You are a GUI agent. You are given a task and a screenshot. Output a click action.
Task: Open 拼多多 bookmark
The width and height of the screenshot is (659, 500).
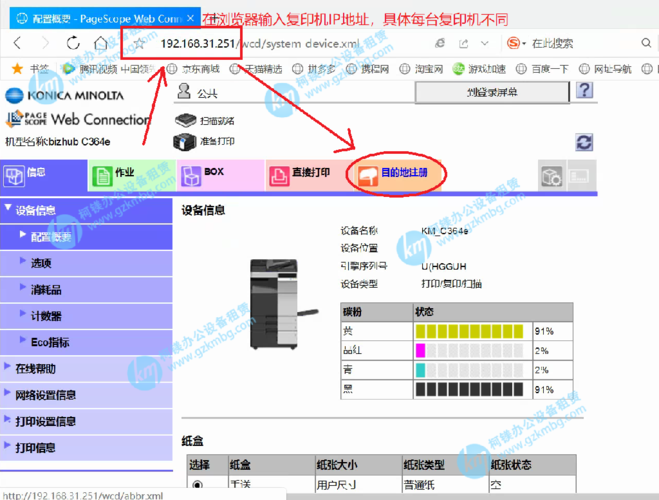pyautogui.click(x=314, y=69)
